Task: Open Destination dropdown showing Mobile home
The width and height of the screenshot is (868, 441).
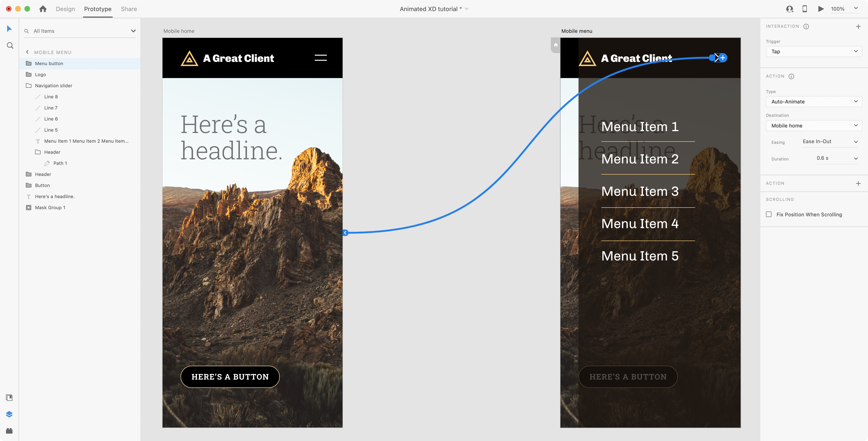Action: click(814, 126)
